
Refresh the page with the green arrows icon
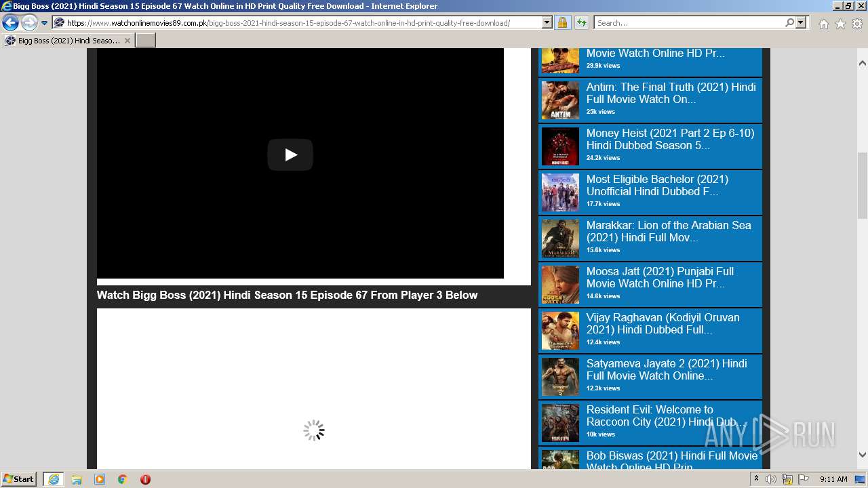pos(581,23)
